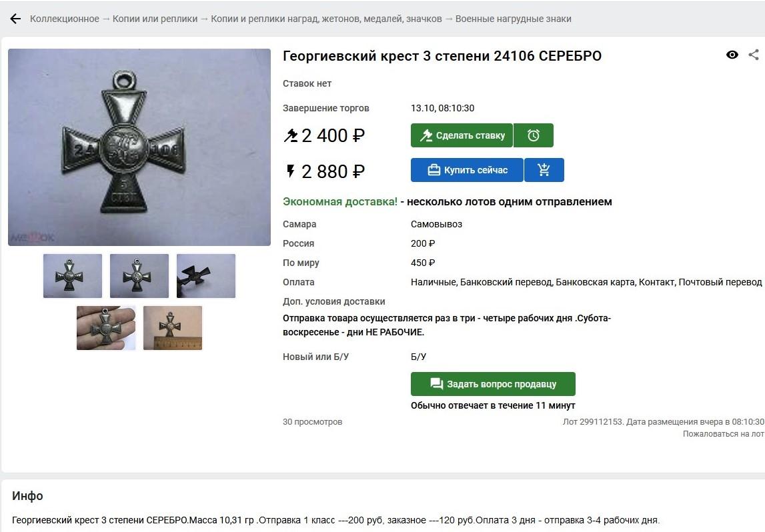Click the alarm clock bid reminder icon
This screenshot has height=532, width=765.
tap(534, 135)
